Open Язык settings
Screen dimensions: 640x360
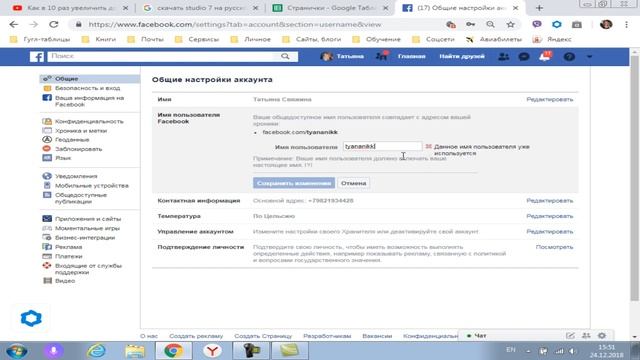point(63,158)
